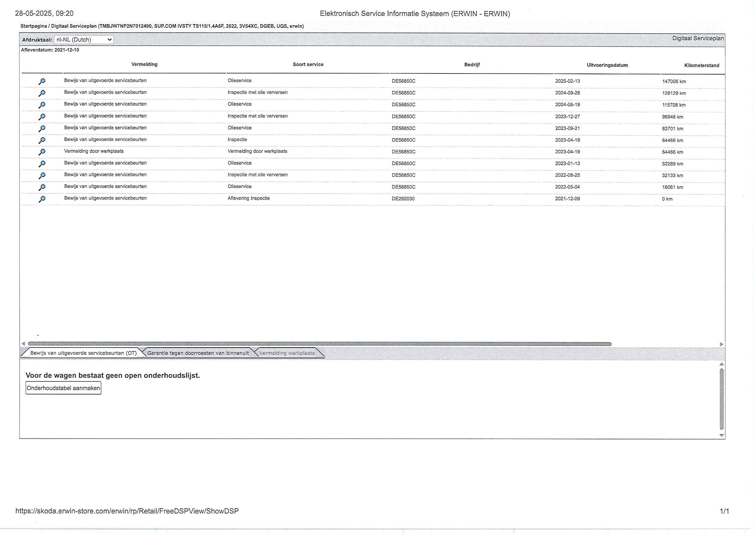Click the skoda.erwin-store.com URL footer

127,511
